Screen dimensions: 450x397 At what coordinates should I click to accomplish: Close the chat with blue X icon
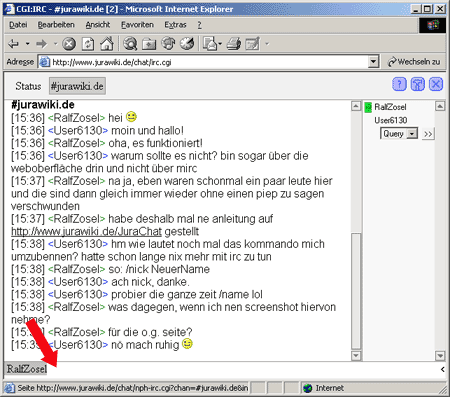tap(436, 84)
